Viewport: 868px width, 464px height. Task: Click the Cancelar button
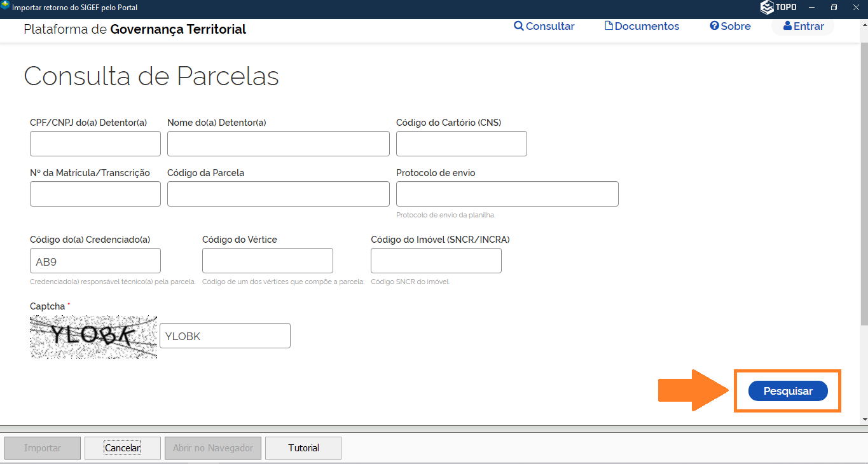123,448
